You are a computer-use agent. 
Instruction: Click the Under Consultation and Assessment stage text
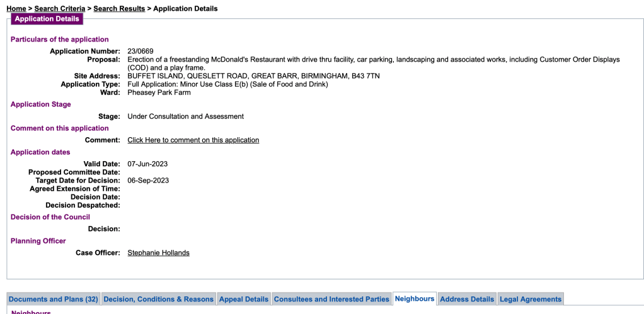pyautogui.click(x=185, y=116)
